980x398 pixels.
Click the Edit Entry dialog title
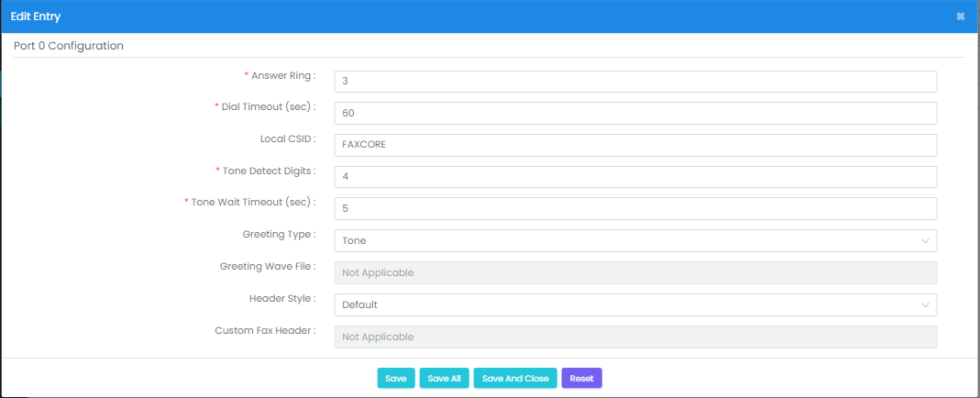click(x=36, y=17)
